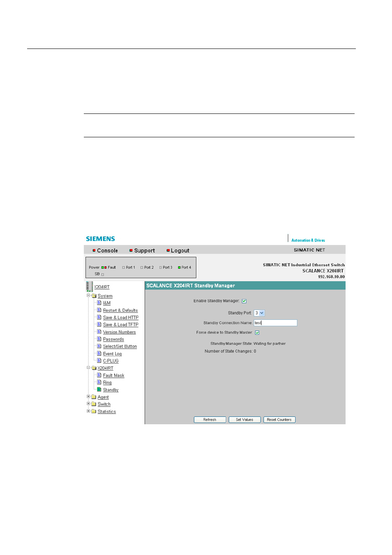Collapse the System folder
This screenshot has height=555, width=392.
pos(88,296)
